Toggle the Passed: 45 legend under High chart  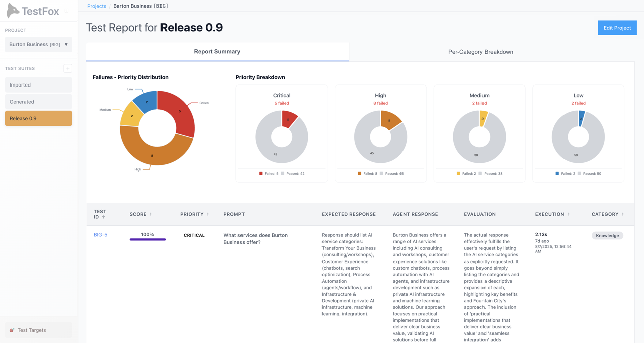(395, 173)
